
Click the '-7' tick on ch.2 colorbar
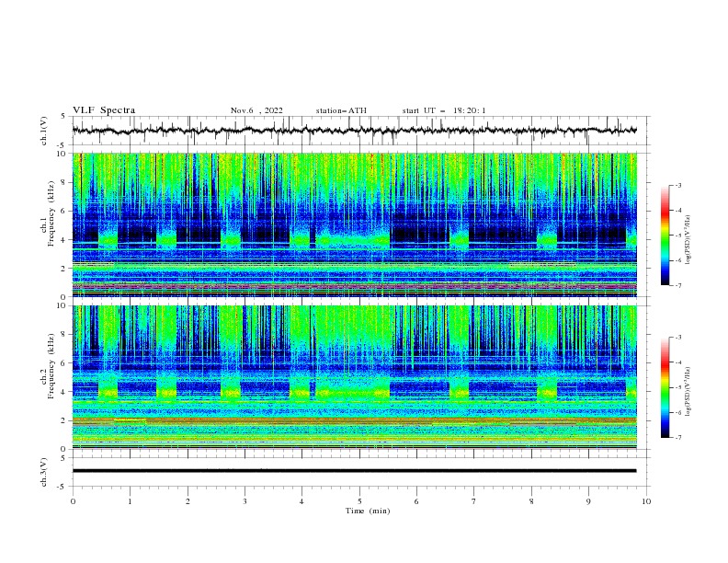(x=677, y=438)
